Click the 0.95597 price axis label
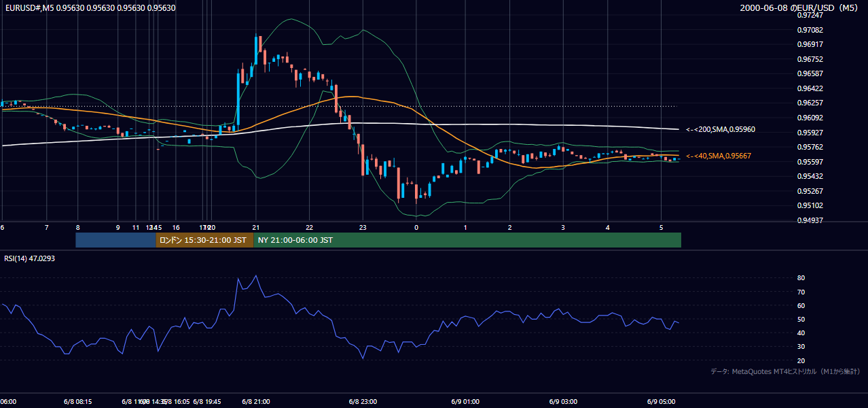868x408 pixels. coord(810,162)
